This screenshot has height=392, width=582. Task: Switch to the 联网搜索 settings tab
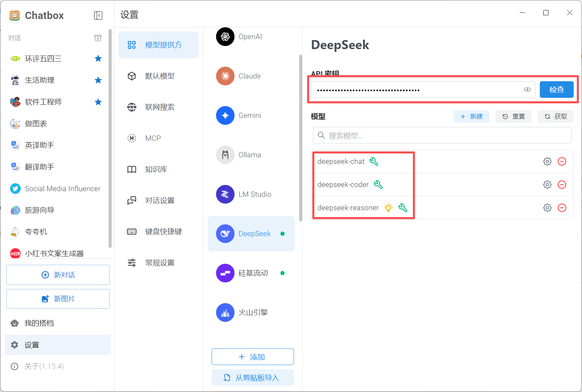[159, 107]
